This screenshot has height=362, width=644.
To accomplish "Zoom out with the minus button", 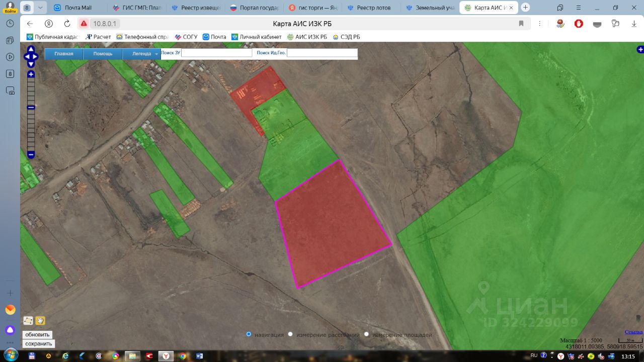I will tap(31, 154).
